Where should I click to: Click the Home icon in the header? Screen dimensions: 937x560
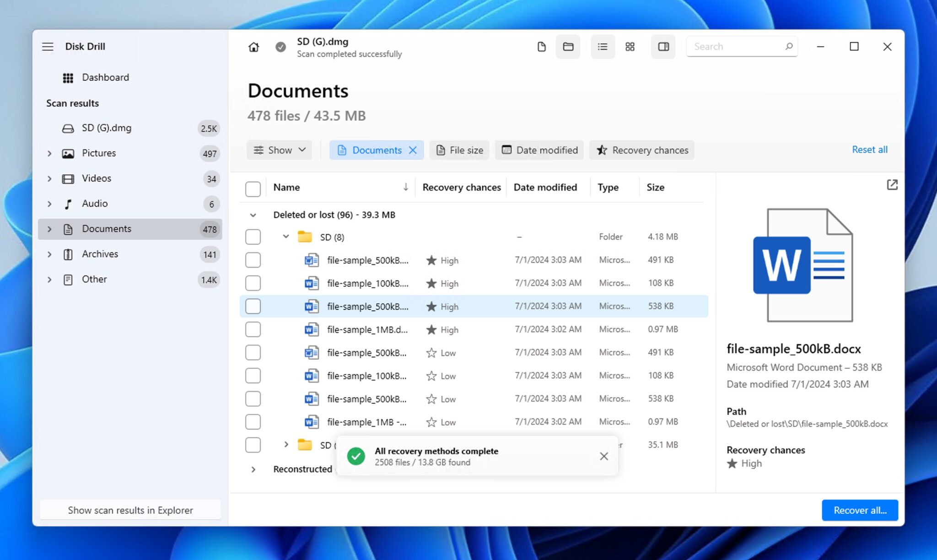[253, 47]
